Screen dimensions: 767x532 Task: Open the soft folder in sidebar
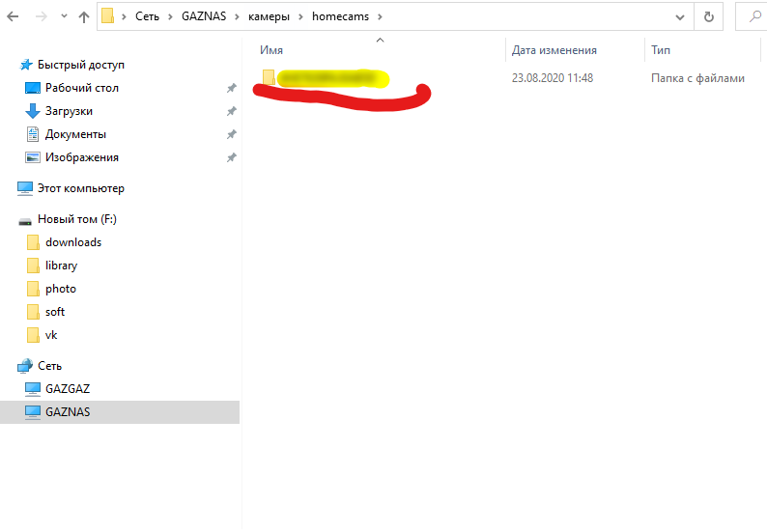[55, 312]
